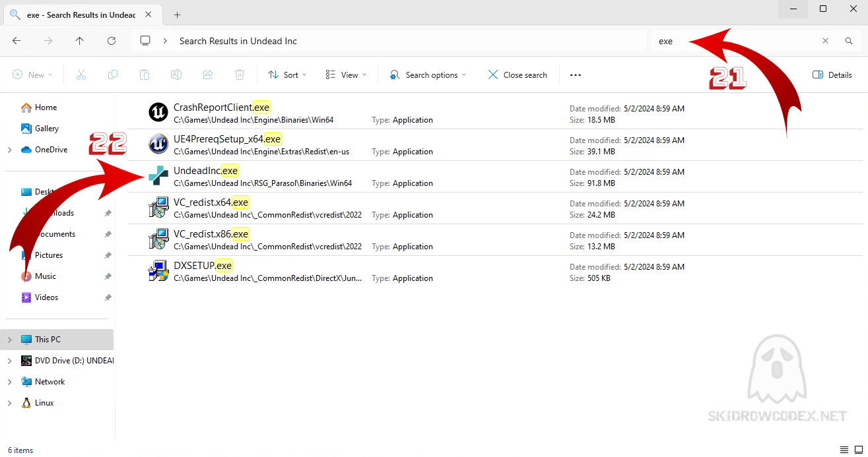868x457 pixels.
Task: Open Home in the navigation pane
Action: (x=46, y=107)
